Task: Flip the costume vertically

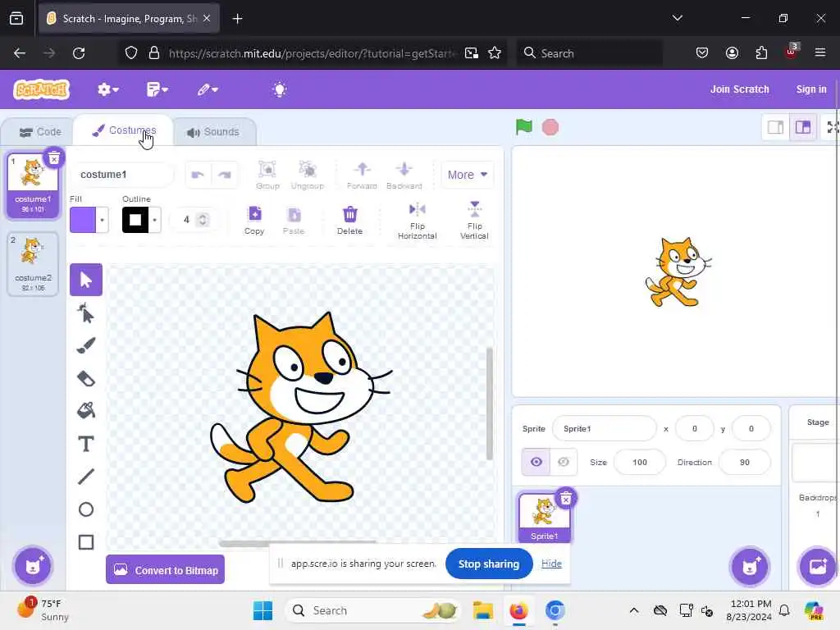Action: click(475, 220)
